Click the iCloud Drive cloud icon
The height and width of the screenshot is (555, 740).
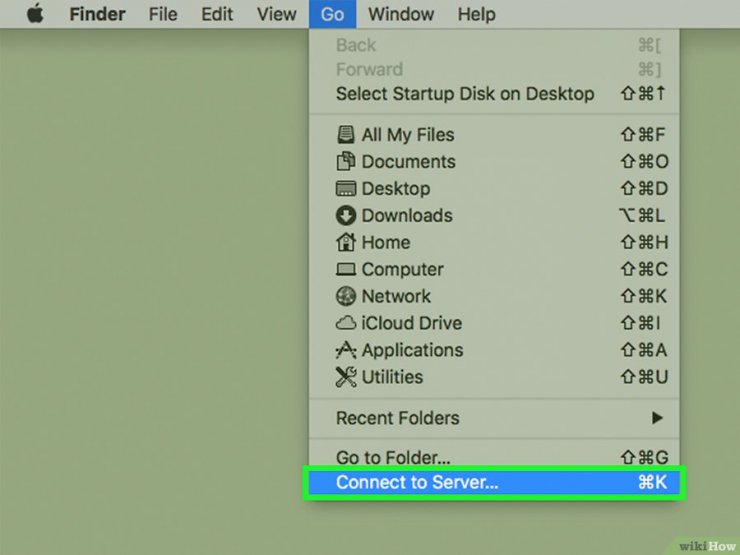[345, 323]
